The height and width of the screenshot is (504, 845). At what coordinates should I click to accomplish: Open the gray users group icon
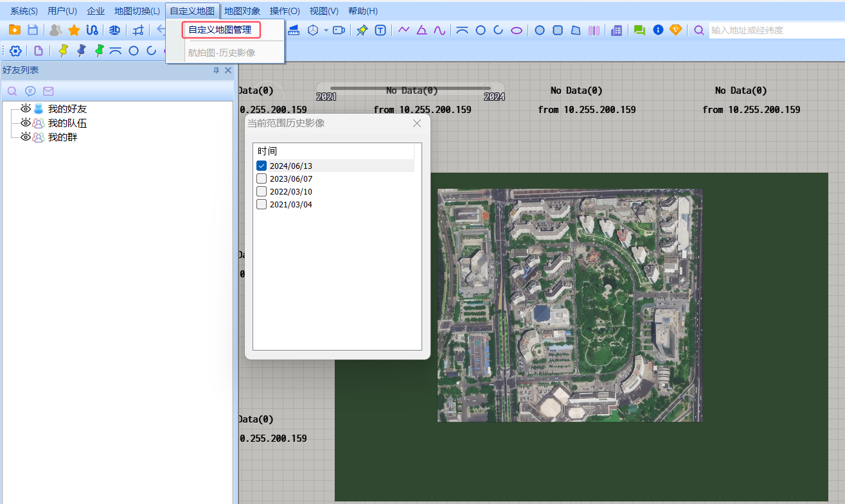(x=56, y=30)
